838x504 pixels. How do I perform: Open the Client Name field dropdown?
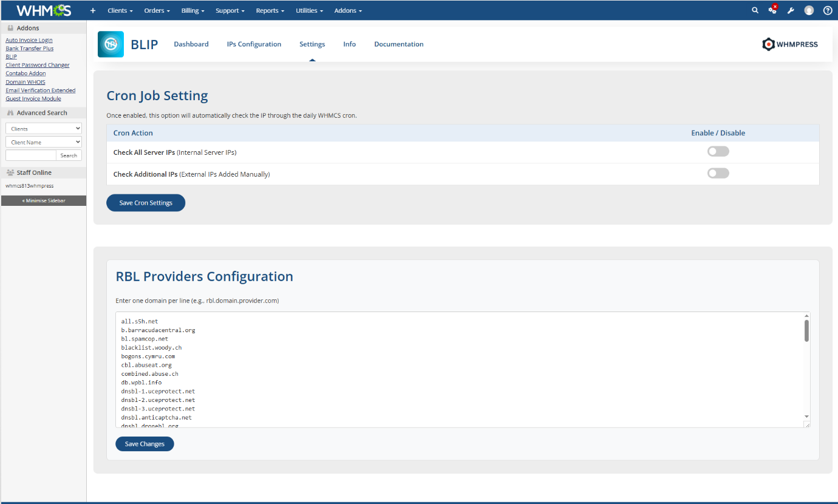pos(44,142)
